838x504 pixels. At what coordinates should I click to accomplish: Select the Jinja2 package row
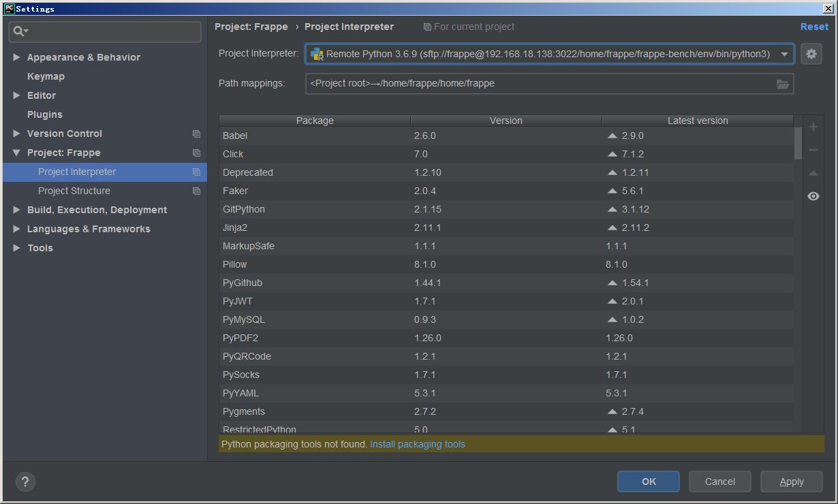coord(506,227)
